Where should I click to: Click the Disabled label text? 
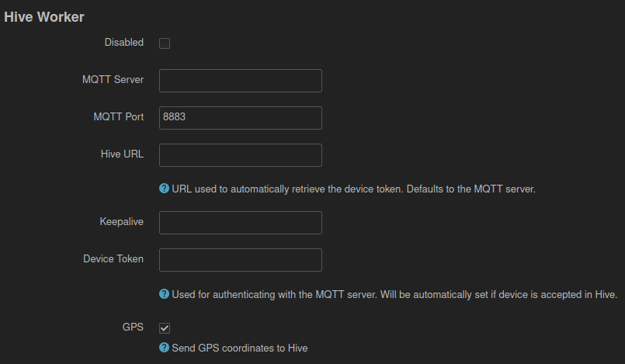[x=124, y=42]
